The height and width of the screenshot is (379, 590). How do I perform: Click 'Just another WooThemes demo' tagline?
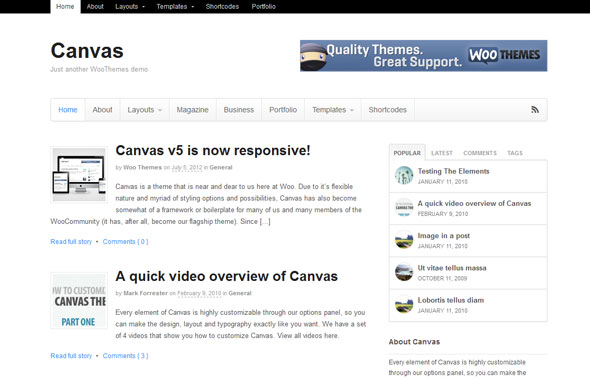coord(99,69)
